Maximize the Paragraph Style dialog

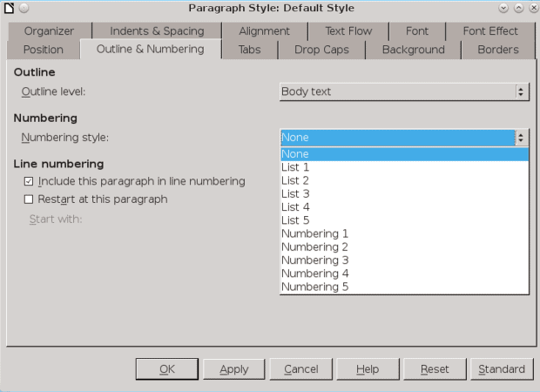tap(518, 8)
